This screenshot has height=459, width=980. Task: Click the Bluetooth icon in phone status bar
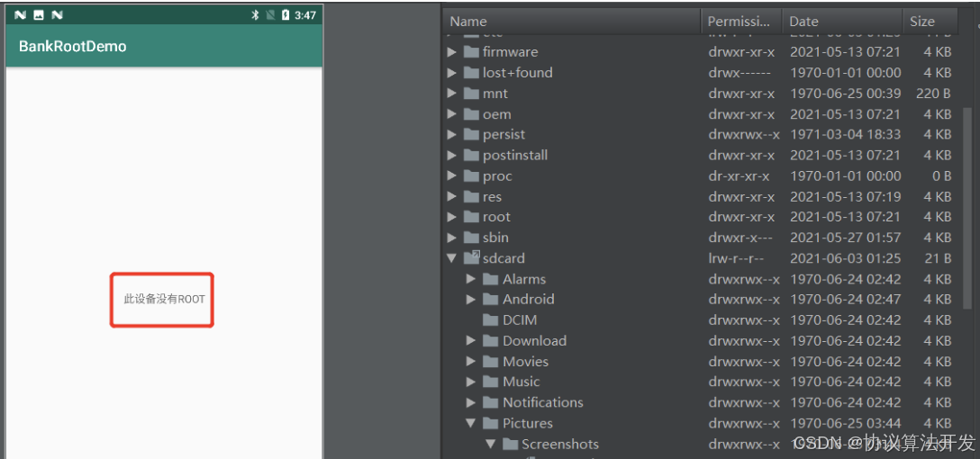click(x=255, y=15)
